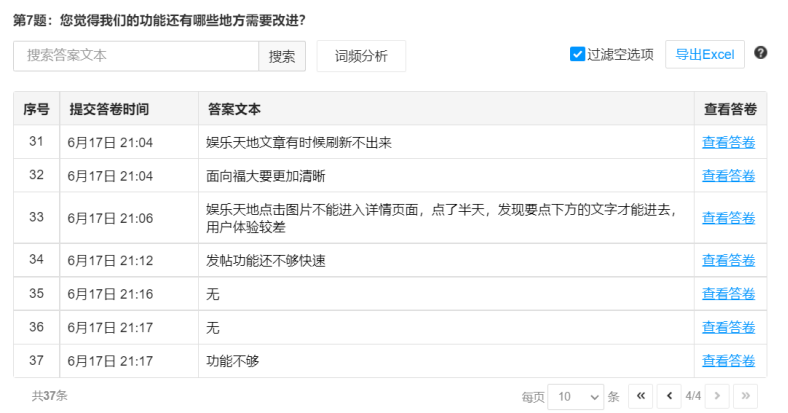Open 查看答卷 link for row 34
788x413 pixels.
coord(728,260)
